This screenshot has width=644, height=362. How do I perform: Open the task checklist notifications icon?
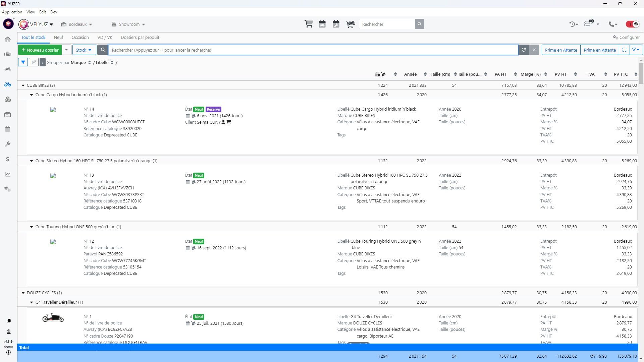coord(588,24)
